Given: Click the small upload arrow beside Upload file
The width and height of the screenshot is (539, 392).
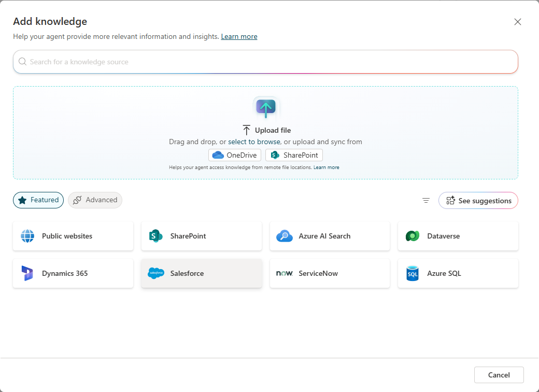Looking at the screenshot, I should click(x=247, y=130).
